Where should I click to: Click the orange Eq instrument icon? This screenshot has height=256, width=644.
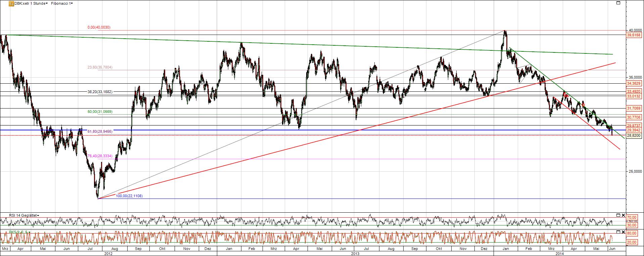[x=11, y=3]
